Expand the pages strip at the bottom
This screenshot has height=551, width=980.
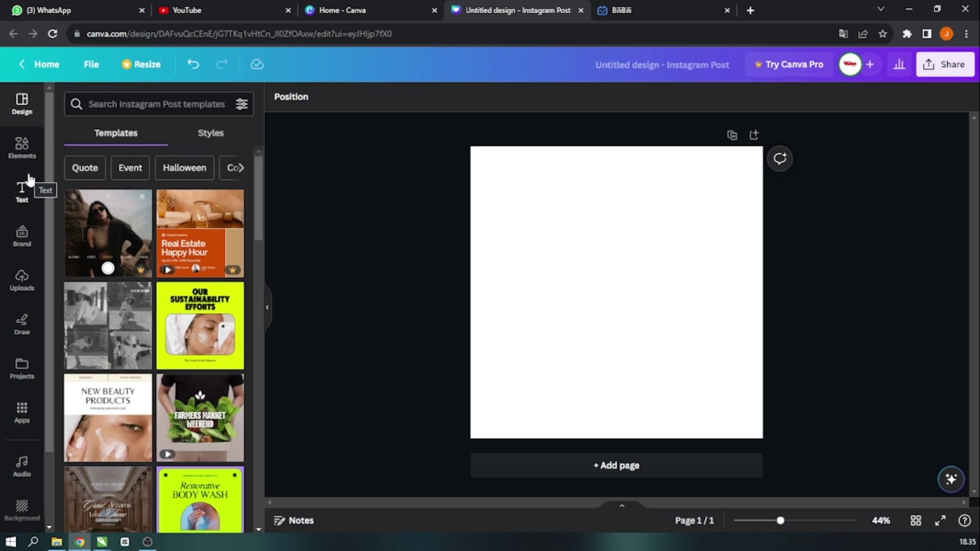[621, 505]
